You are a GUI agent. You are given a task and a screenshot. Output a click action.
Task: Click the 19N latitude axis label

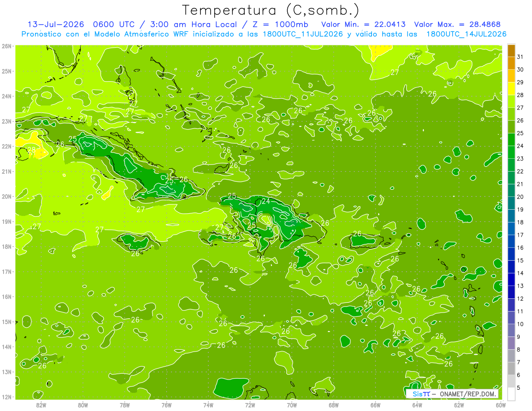tap(6, 222)
